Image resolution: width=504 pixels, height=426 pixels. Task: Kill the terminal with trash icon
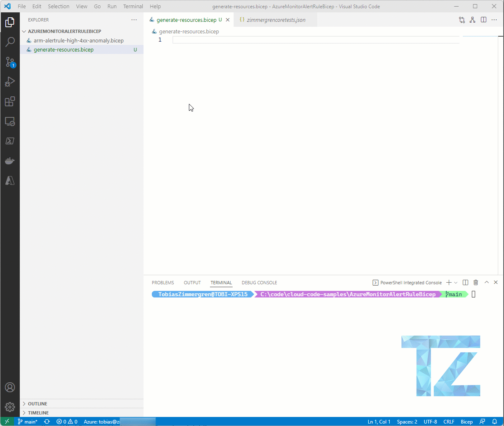click(x=476, y=283)
